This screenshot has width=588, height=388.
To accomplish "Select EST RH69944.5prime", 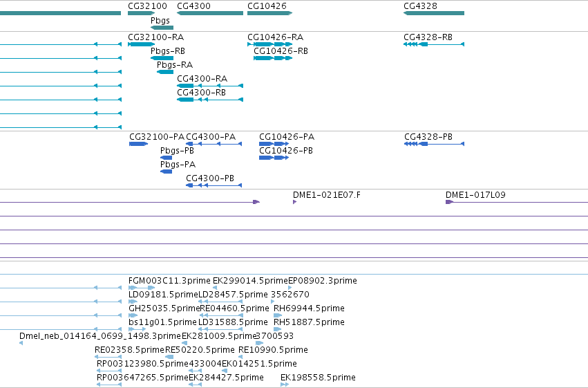I will coord(278,315).
